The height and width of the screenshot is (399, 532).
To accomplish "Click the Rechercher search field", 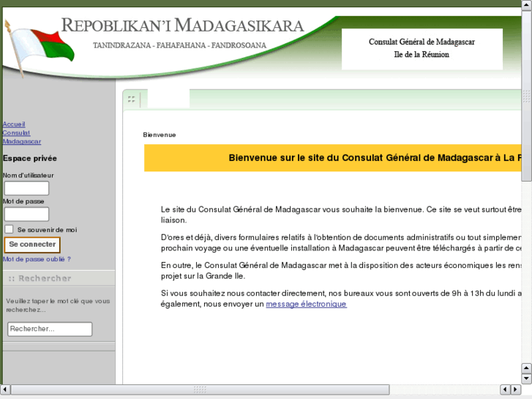I will pyautogui.click(x=50, y=329).
